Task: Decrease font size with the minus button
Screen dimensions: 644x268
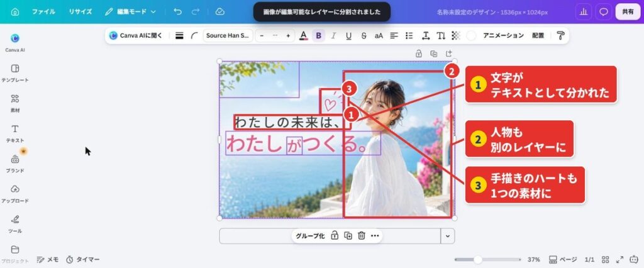Action: coord(262,36)
